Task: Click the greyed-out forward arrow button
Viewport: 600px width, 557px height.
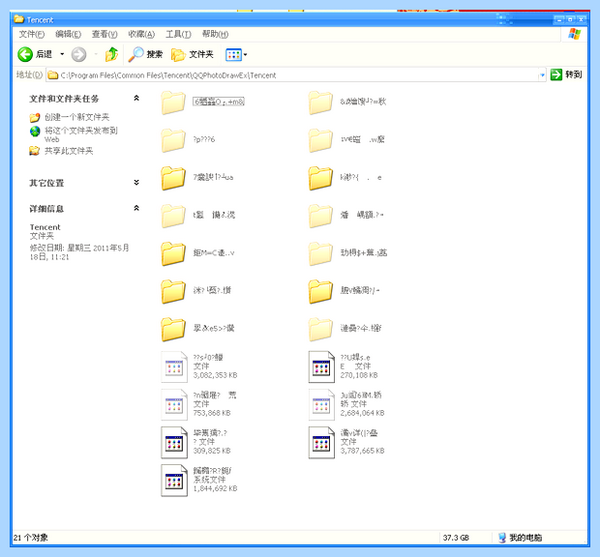Action: pyautogui.click(x=79, y=54)
